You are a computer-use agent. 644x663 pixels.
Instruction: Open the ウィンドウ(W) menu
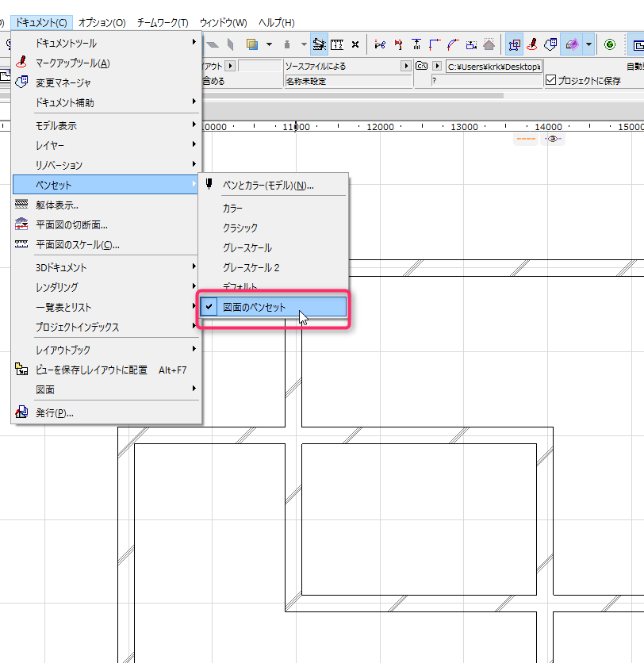tap(224, 22)
